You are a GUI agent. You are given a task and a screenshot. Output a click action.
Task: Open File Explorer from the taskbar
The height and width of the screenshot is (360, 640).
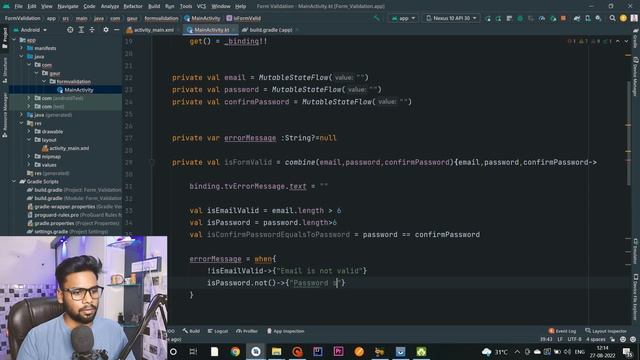276,351
